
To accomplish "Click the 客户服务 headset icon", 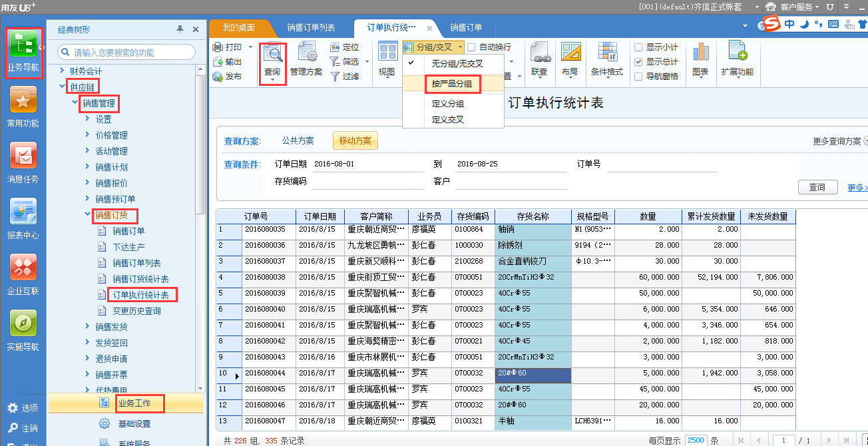I will click(771, 7).
